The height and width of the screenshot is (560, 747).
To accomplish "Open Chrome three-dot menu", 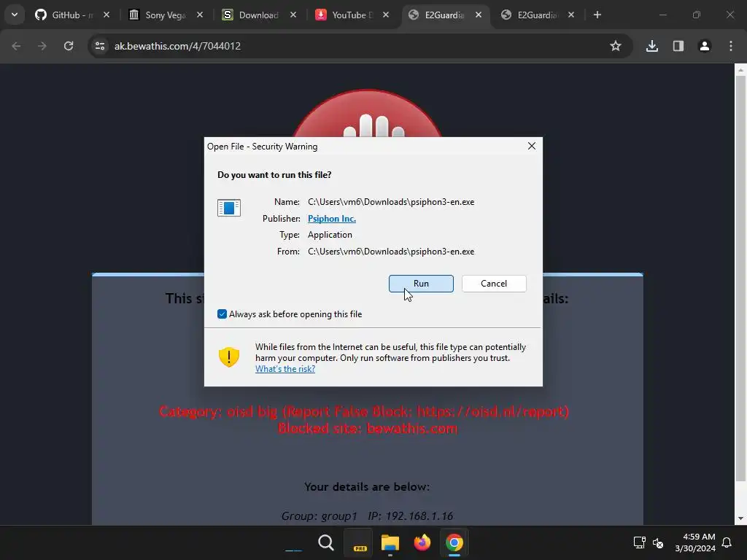I will coord(731,46).
